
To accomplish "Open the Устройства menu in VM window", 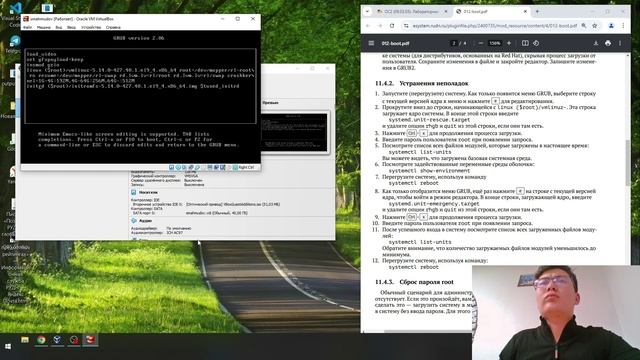I will point(91,27).
